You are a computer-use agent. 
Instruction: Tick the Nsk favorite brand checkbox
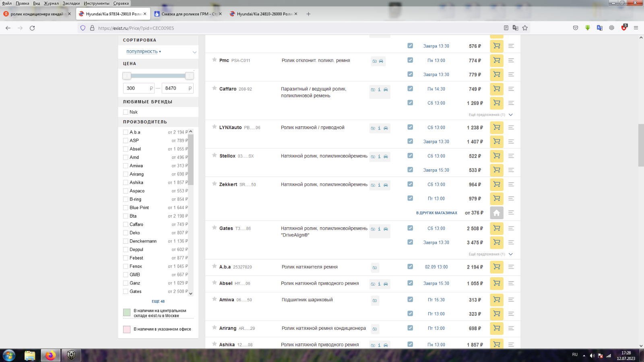click(x=126, y=112)
